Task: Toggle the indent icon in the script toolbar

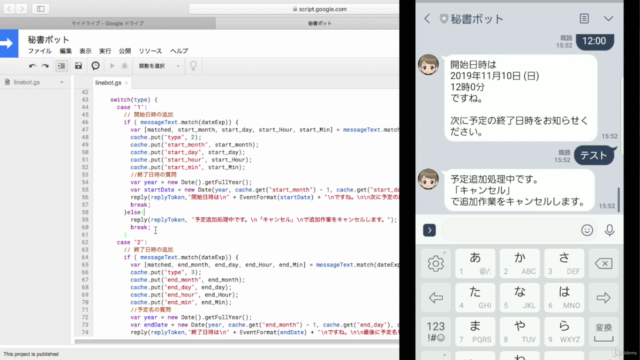Action: [x=61, y=66]
